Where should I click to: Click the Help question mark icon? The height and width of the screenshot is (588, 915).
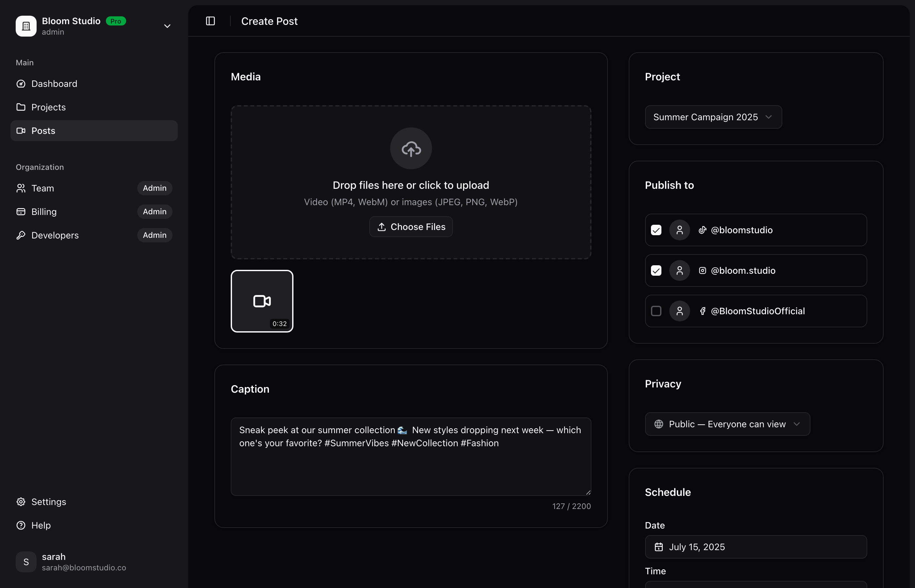coord(21,525)
